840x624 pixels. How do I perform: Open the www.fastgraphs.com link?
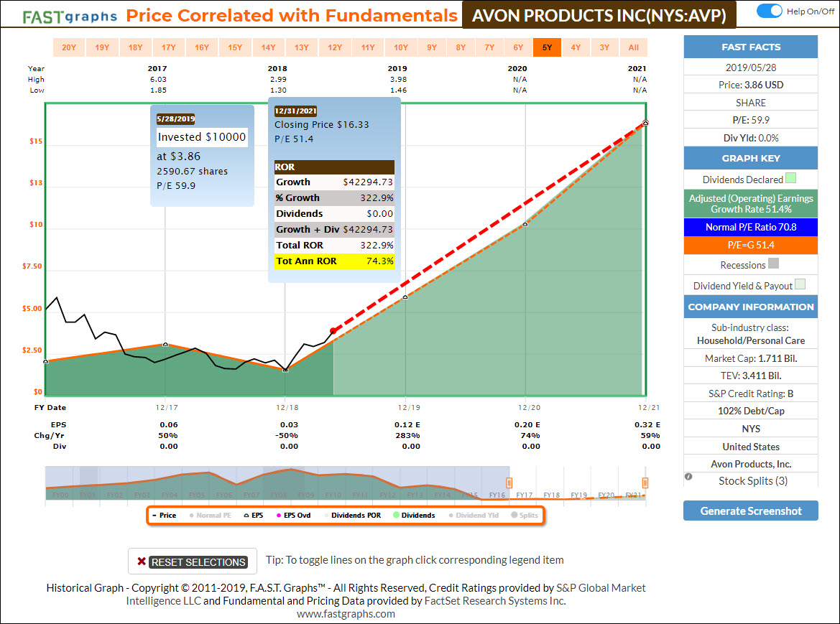(346, 613)
